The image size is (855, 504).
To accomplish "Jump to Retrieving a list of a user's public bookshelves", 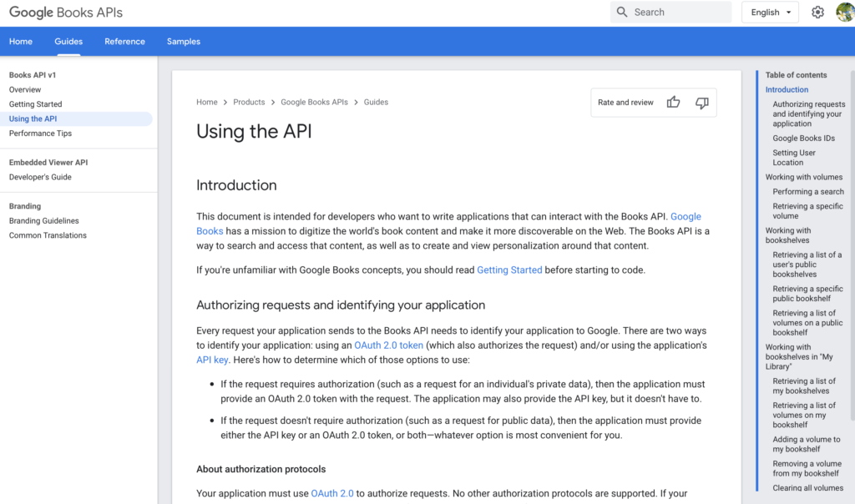I will pyautogui.click(x=807, y=265).
